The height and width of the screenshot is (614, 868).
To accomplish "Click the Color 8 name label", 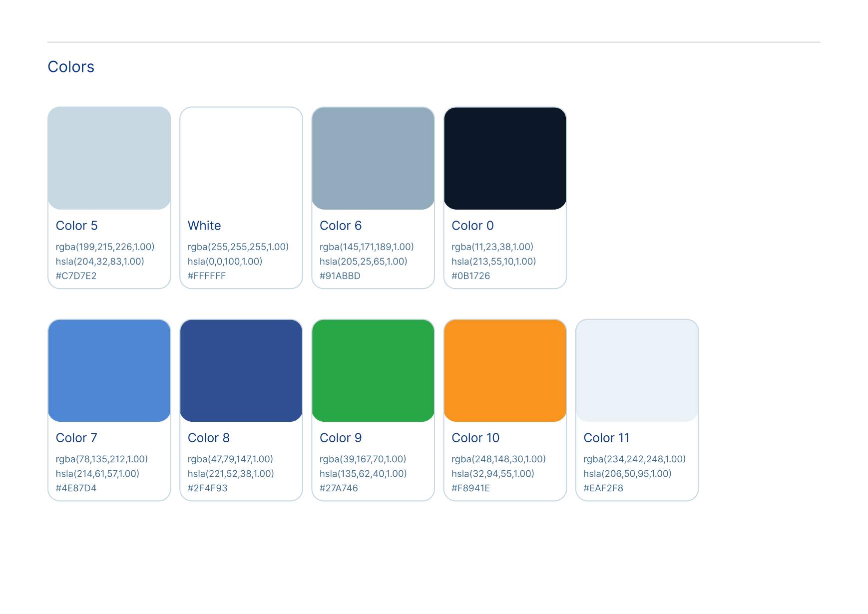I will (x=208, y=438).
